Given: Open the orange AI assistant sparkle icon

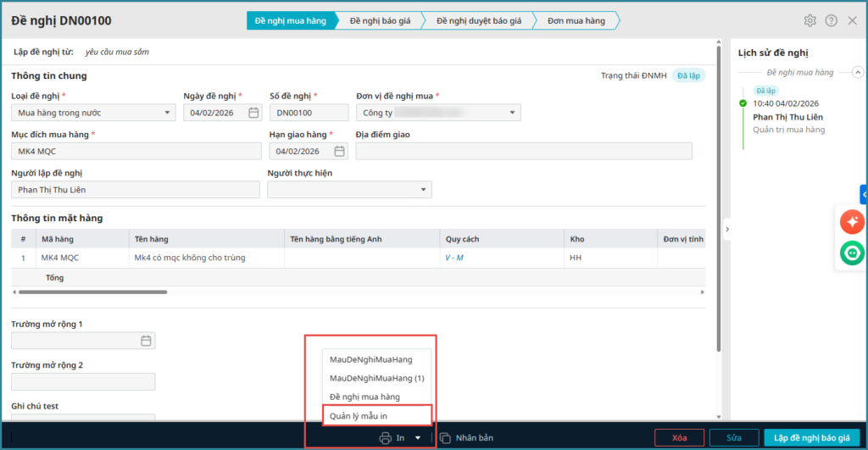Looking at the screenshot, I should 852,222.
